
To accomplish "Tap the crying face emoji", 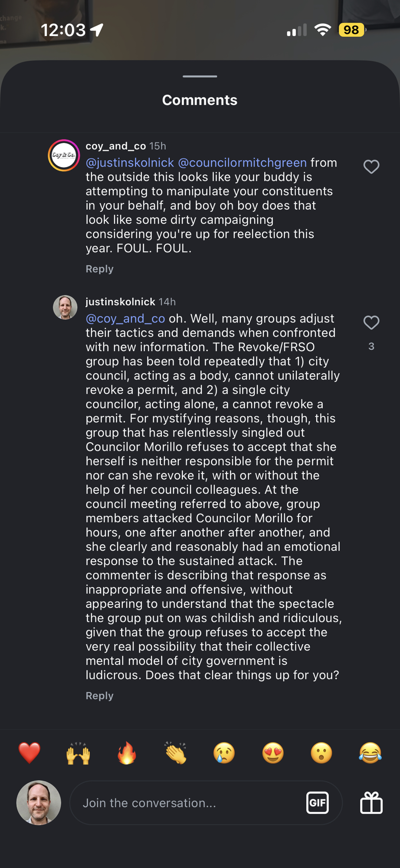I will coord(224,753).
